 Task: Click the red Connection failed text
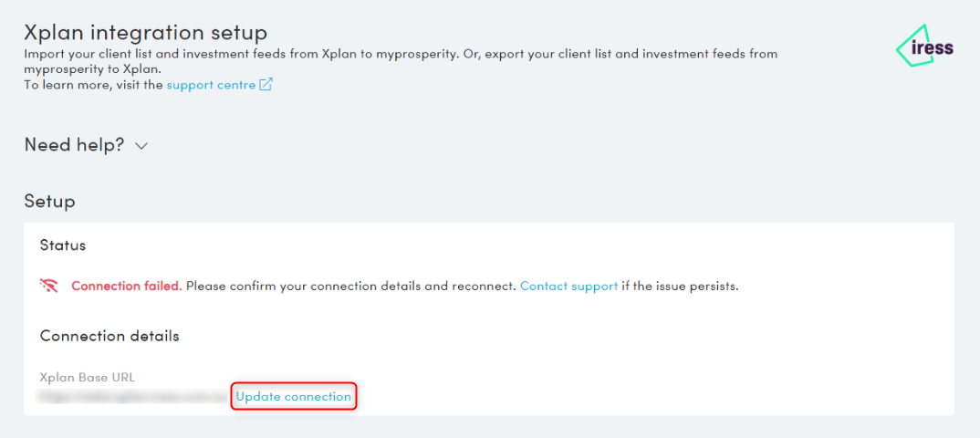(126, 286)
